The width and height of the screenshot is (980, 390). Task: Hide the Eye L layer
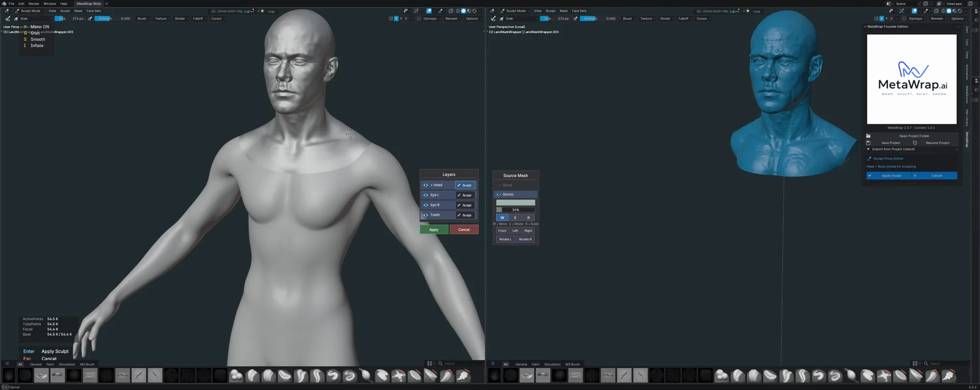click(x=426, y=195)
